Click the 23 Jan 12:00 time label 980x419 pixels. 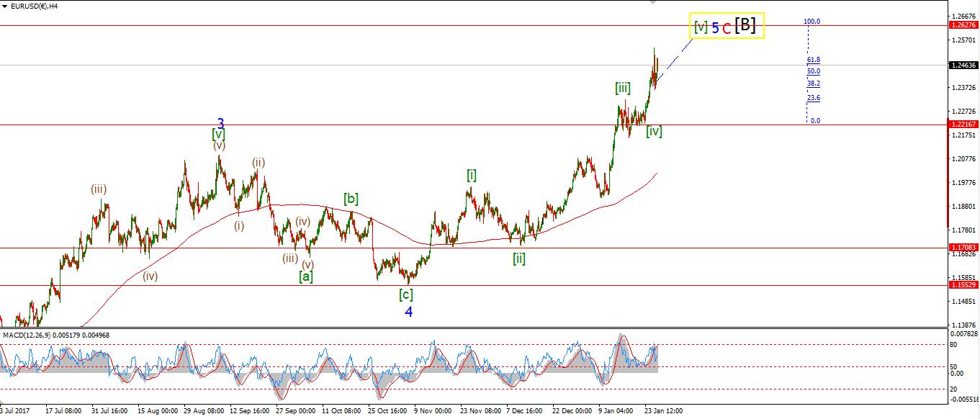663,410
